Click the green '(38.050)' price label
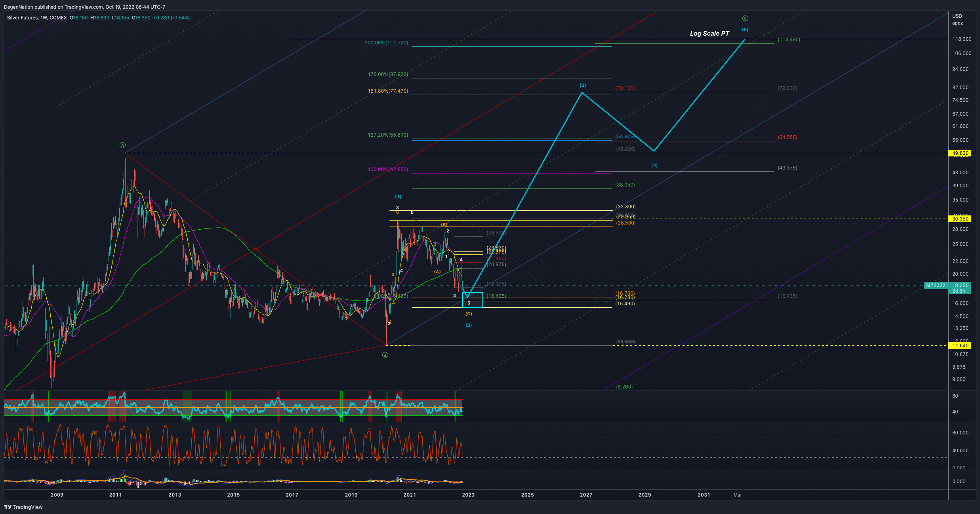The width and height of the screenshot is (980, 514). coord(625,185)
